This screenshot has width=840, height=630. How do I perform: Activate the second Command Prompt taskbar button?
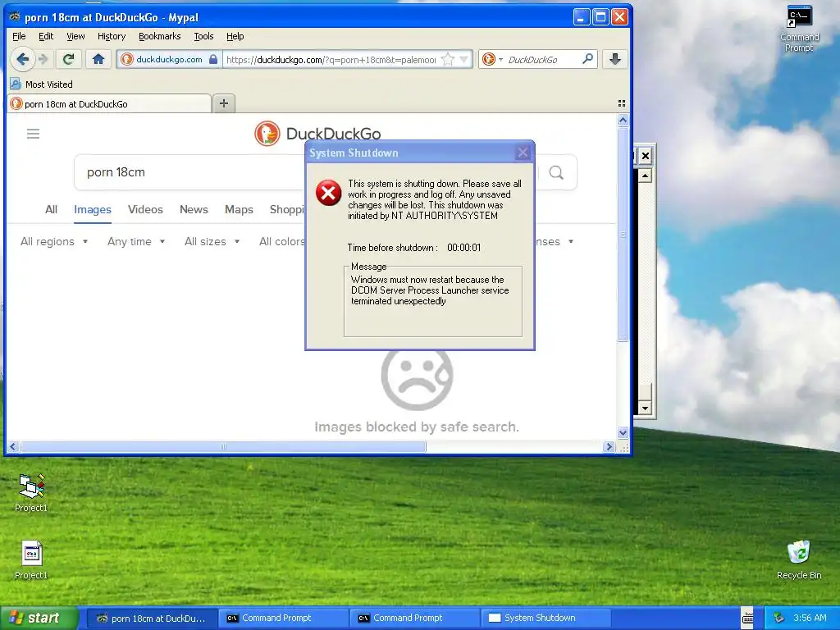point(414,619)
